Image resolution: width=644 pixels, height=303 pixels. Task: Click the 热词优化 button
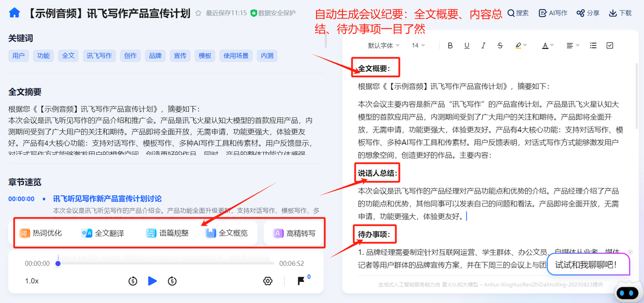[40, 233]
